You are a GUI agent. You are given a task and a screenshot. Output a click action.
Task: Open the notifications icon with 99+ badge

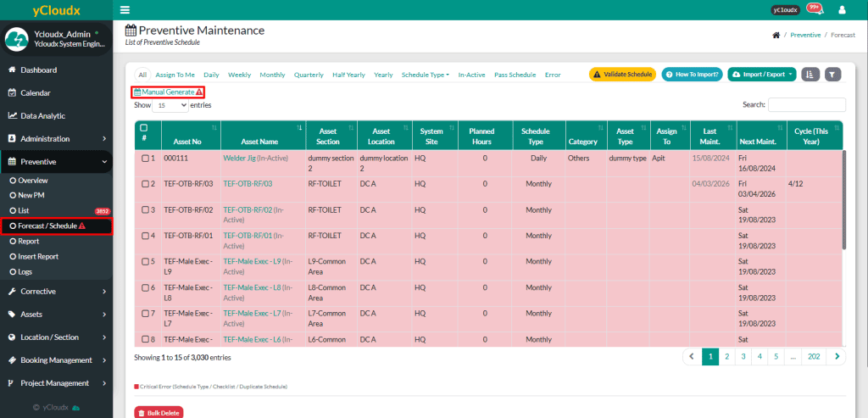pyautogui.click(x=815, y=9)
